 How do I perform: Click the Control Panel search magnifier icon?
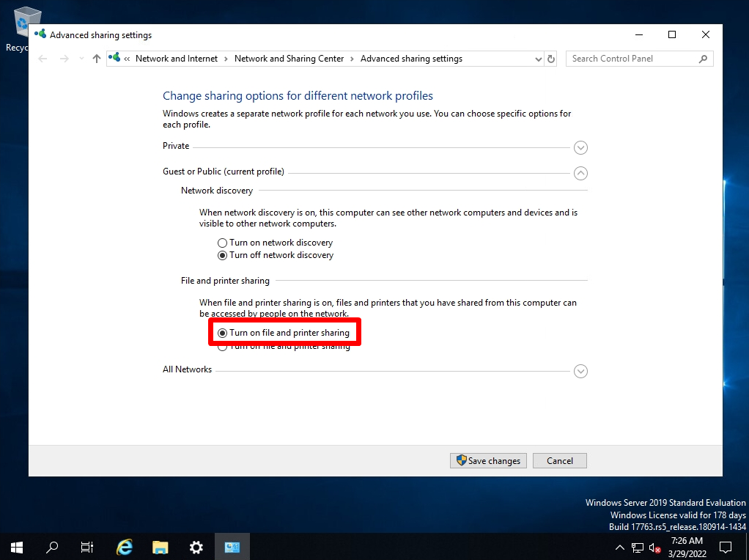click(702, 59)
